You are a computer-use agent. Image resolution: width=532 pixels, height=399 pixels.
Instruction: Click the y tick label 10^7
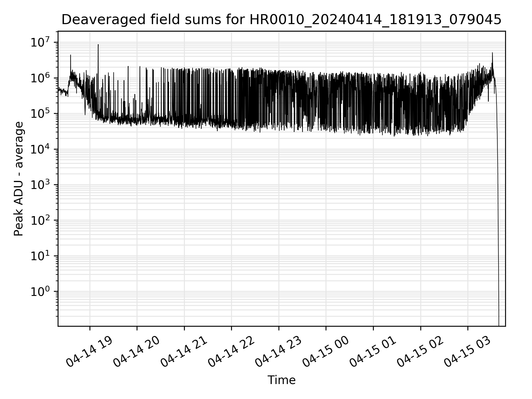pyautogui.click(x=40, y=42)
